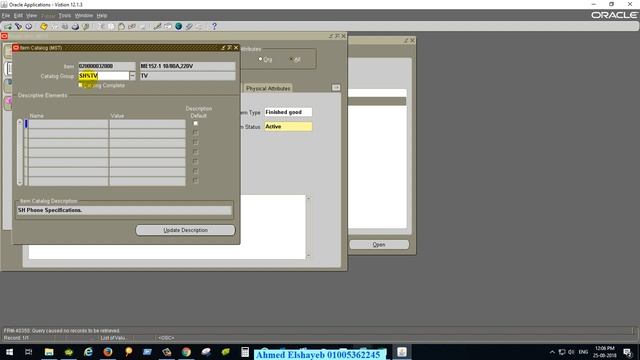Select the All radio button
This screenshot has height=360, width=640.
click(291, 59)
